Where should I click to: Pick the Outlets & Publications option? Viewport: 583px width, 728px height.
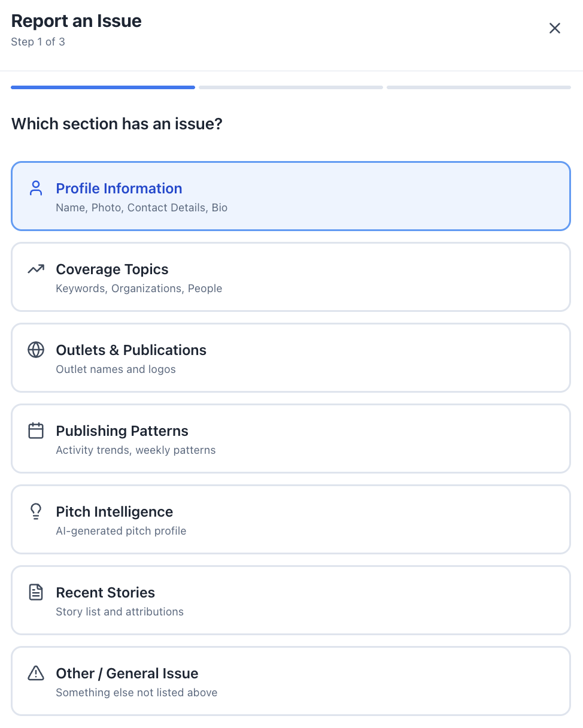point(291,358)
